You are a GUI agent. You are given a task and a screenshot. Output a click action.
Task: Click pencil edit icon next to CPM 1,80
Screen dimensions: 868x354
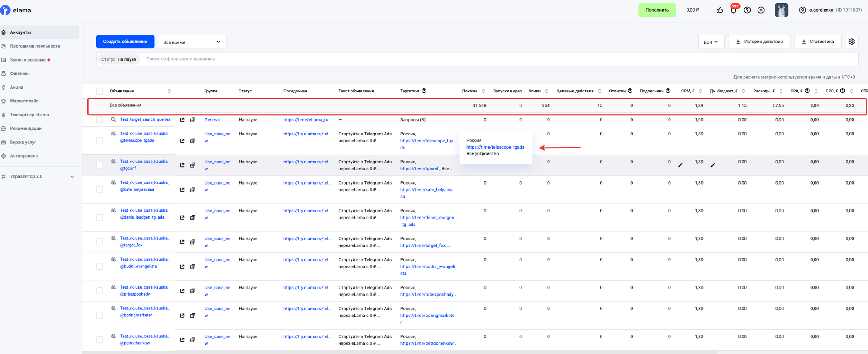tap(680, 165)
